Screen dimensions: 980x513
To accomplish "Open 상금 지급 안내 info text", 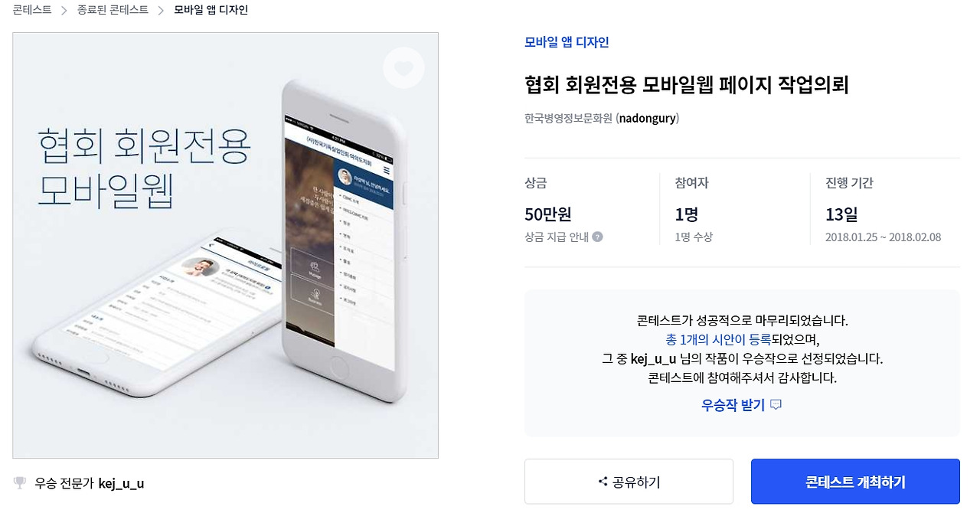I will [x=557, y=237].
